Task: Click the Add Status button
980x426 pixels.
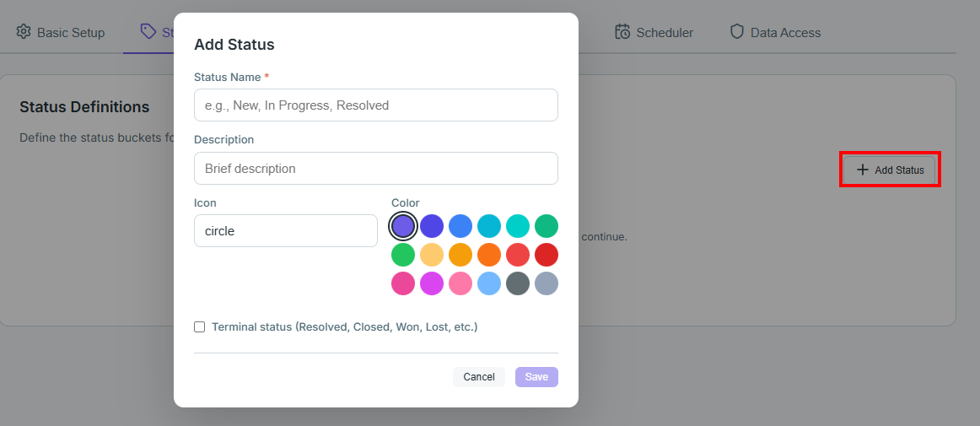Action: [x=890, y=170]
